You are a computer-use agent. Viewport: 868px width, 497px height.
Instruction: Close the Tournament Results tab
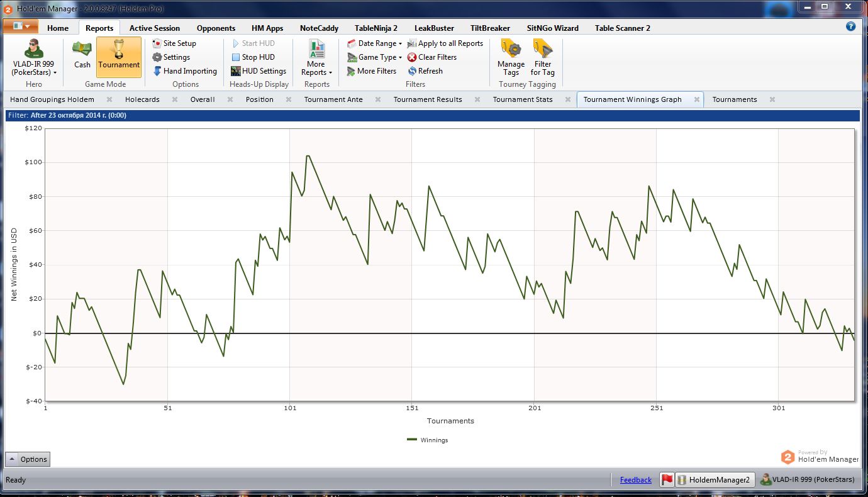click(x=477, y=99)
